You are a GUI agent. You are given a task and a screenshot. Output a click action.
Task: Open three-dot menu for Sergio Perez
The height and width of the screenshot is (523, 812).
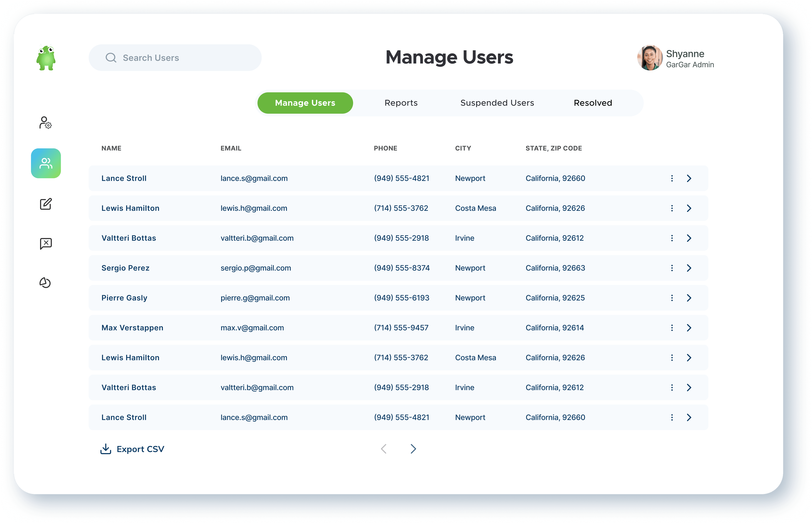672,268
